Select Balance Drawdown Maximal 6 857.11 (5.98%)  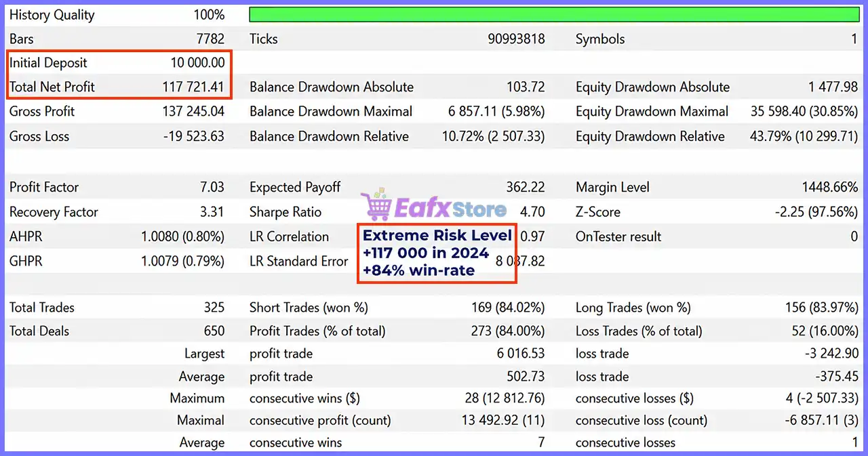click(496, 111)
